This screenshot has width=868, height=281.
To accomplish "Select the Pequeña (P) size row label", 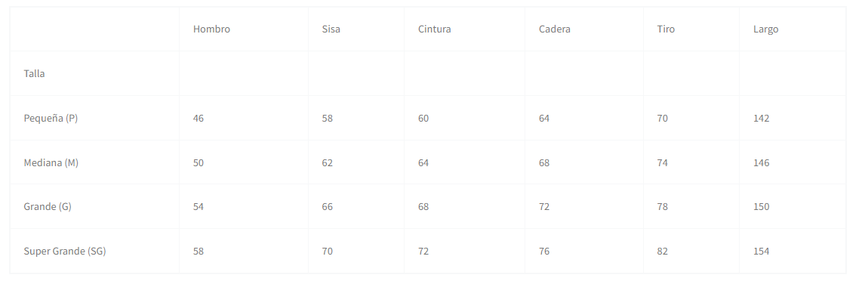I will 51,118.
